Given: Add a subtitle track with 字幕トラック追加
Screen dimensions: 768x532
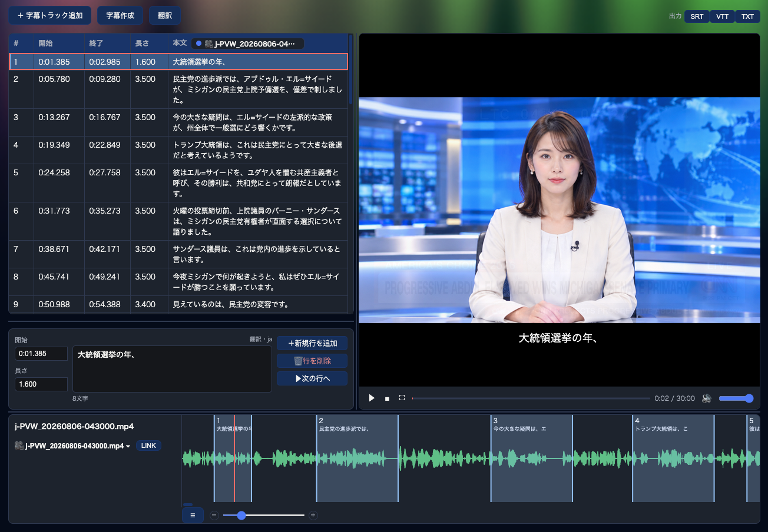Looking at the screenshot, I should click(x=49, y=15).
